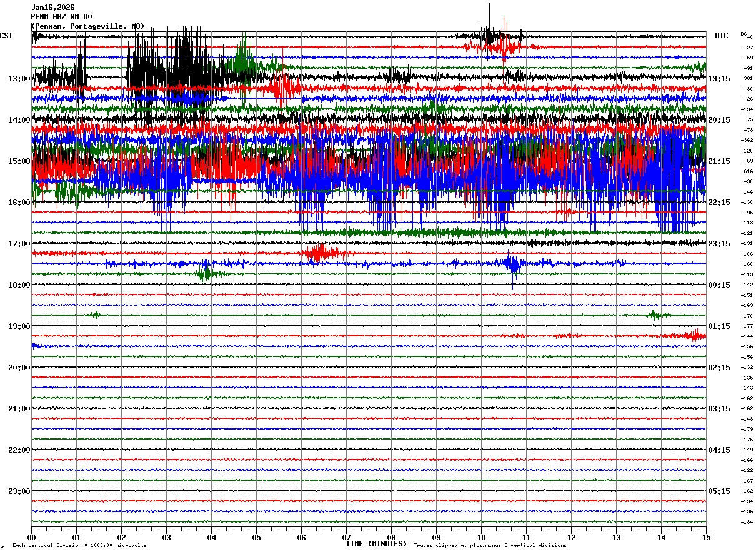This screenshot has width=756, height=554.
Task: Click the traces clipped footer note
Action: point(490,545)
